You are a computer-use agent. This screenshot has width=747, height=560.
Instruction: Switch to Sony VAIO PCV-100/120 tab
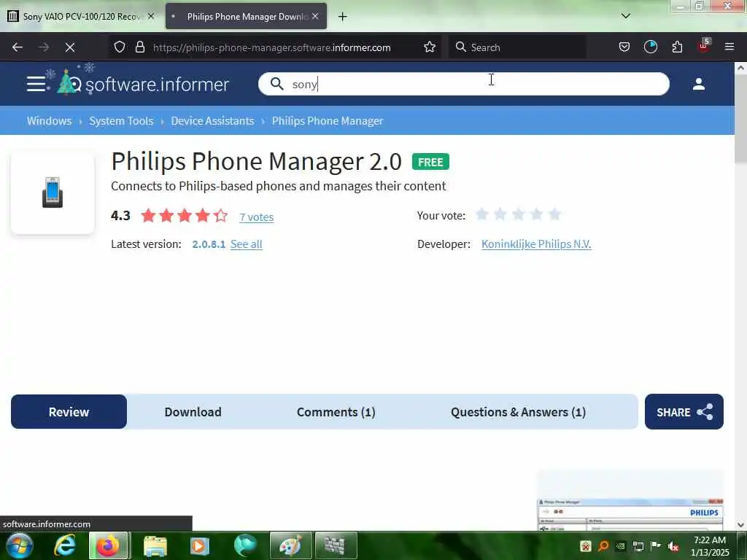point(82,17)
